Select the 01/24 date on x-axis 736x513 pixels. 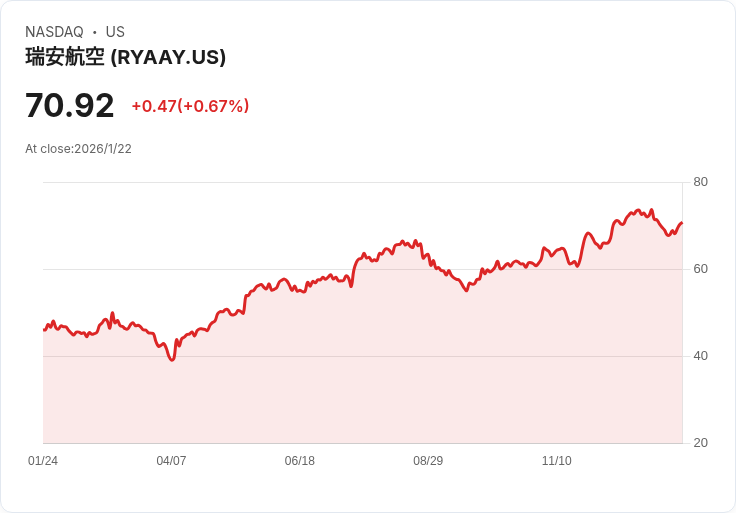(x=43, y=461)
